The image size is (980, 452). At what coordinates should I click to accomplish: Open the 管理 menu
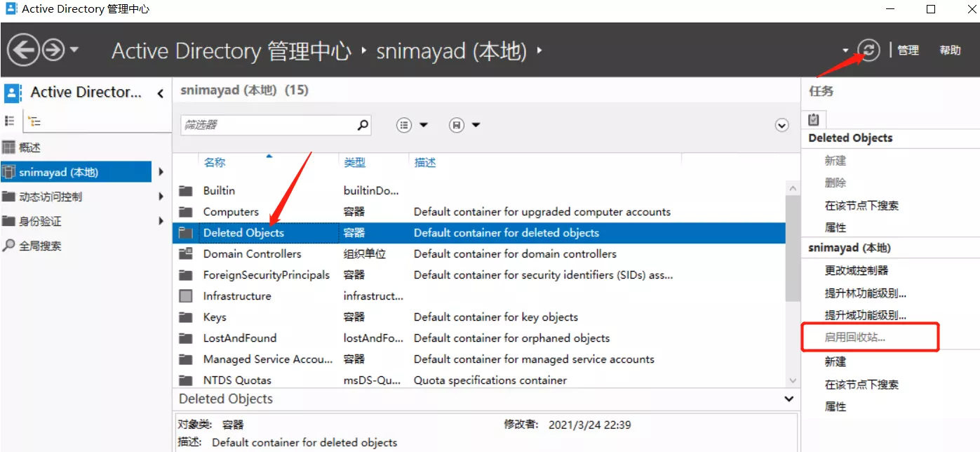point(908,51)
